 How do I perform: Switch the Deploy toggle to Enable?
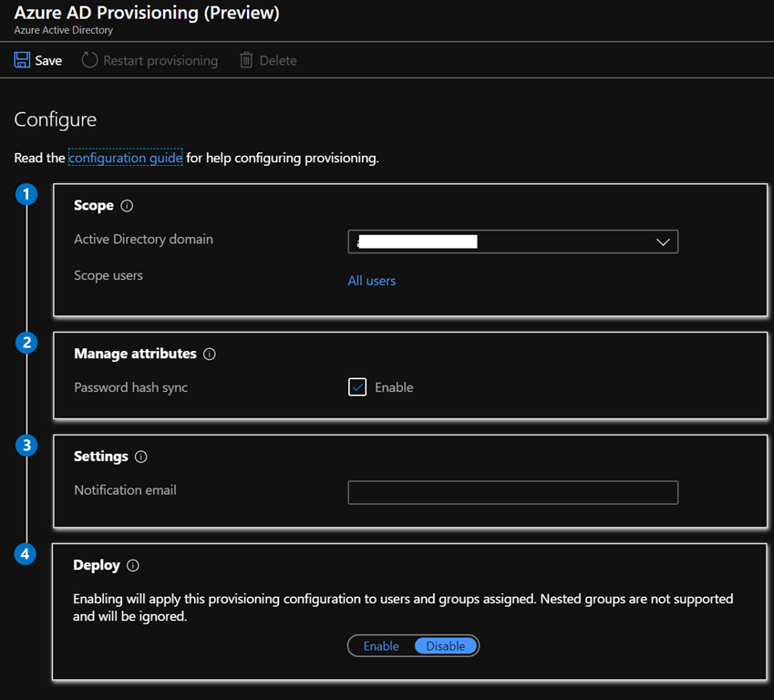pos(381,646)
